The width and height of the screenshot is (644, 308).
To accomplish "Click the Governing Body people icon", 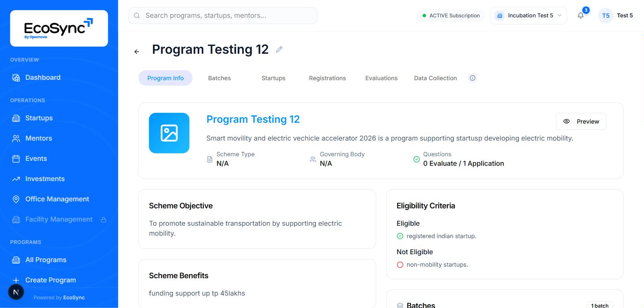I will (313, 159).
